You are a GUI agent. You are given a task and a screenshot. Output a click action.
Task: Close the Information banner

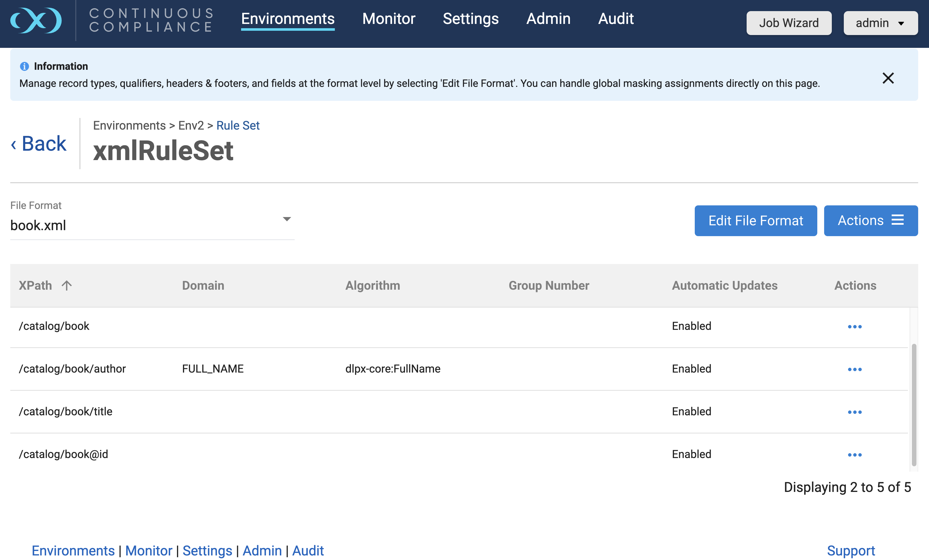tap(888, 78)
